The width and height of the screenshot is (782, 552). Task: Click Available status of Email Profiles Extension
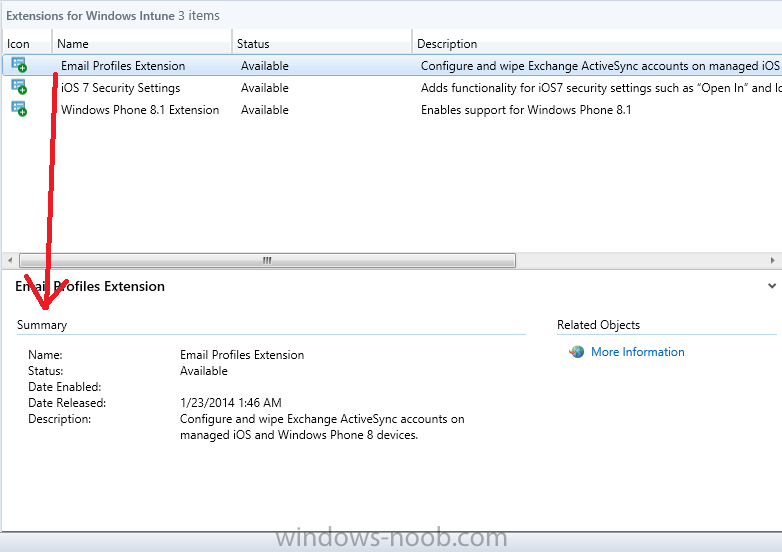(265, 66)
